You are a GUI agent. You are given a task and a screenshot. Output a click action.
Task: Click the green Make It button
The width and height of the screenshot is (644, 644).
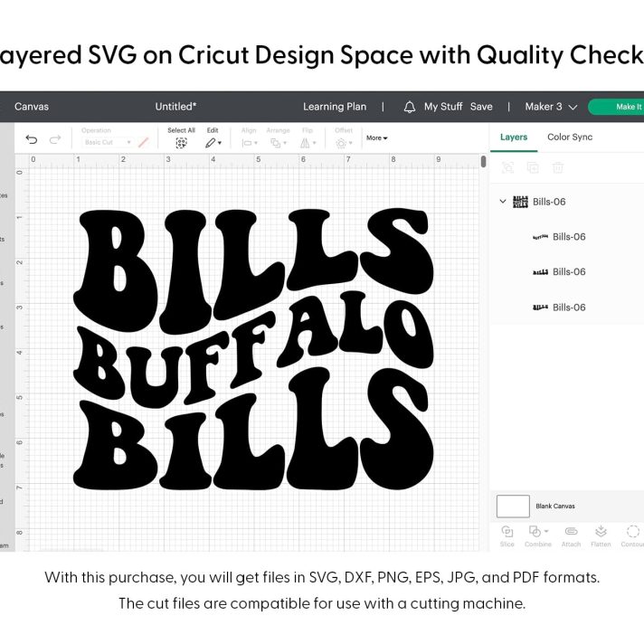click(x=616, y=107)
